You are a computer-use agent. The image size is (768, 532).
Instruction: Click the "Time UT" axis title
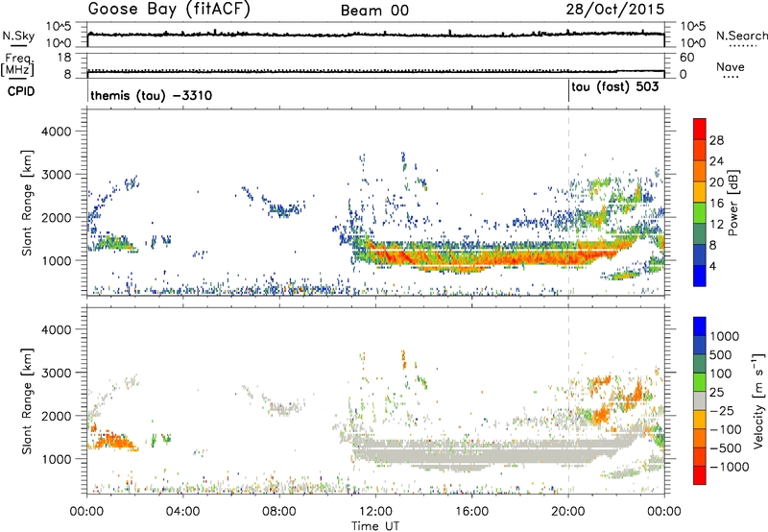click(375, 526)
